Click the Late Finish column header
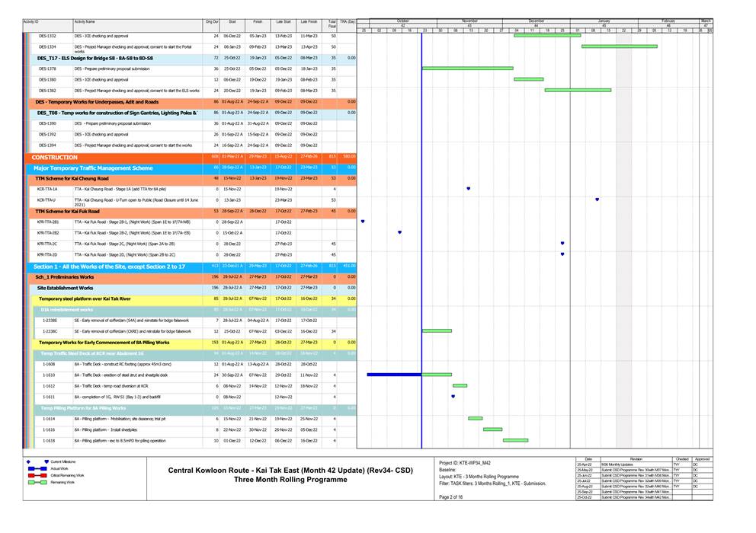This screenshot has height=533, width=756. point(309,23)
